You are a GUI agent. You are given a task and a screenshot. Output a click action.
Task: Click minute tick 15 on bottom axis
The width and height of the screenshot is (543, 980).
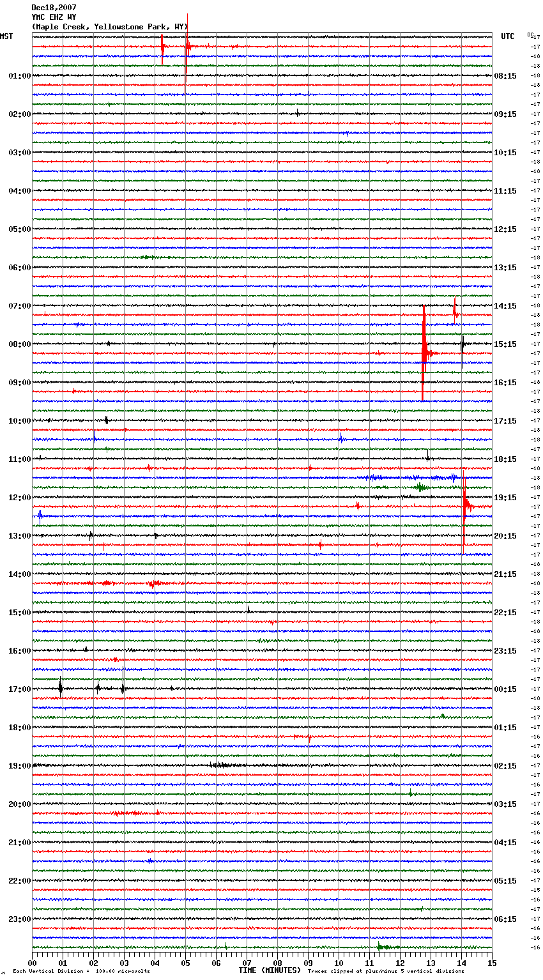point(492,963)
